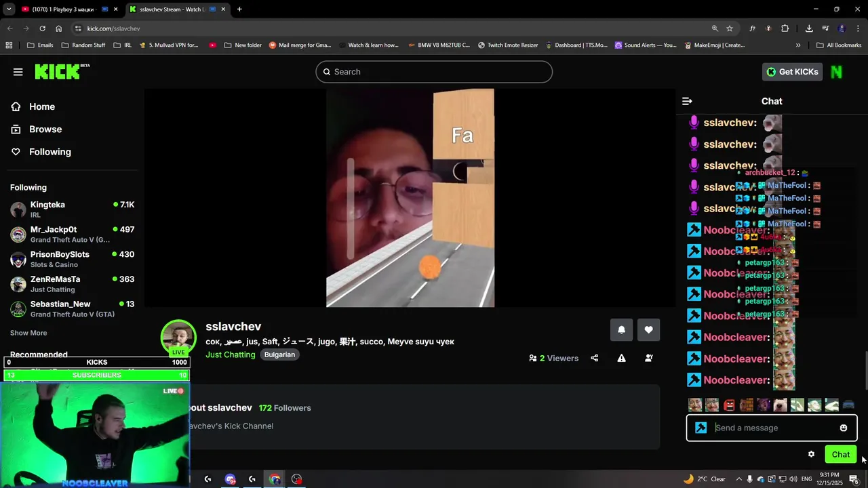Image resolution: width=868 pixels, height=488 pixels.
Task: Open Mr_Jackp0t followed channel
Action: click(x=72, y=234)
